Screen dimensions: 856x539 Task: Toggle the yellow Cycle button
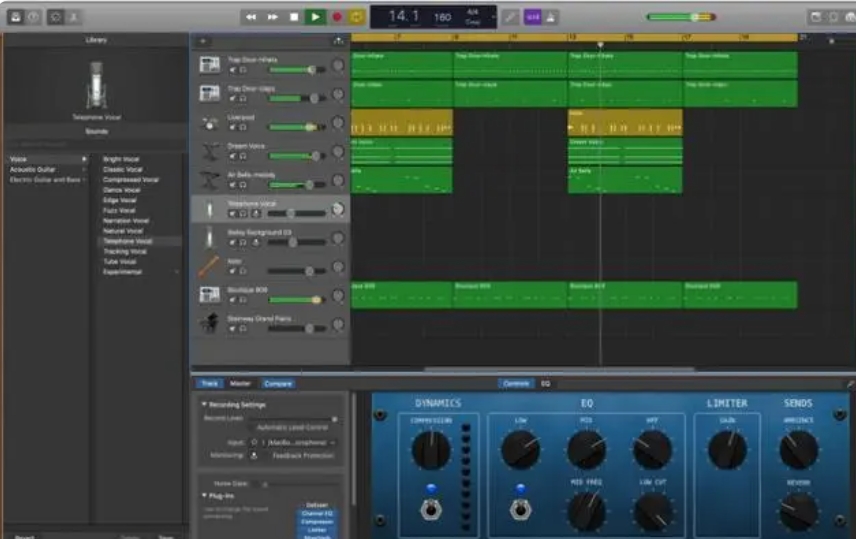click(x=356, y=17)
